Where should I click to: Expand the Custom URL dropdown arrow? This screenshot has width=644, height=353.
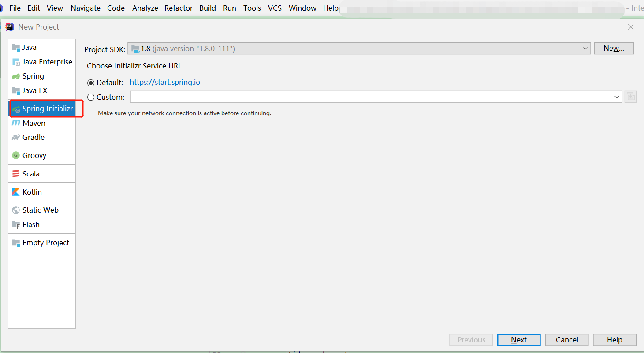[617, 97]
